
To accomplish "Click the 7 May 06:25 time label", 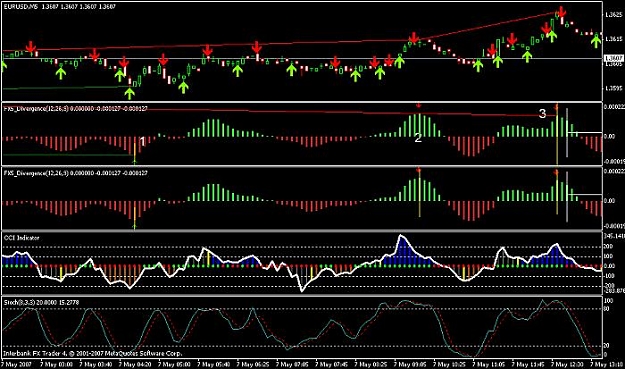I will coord(253,364).
